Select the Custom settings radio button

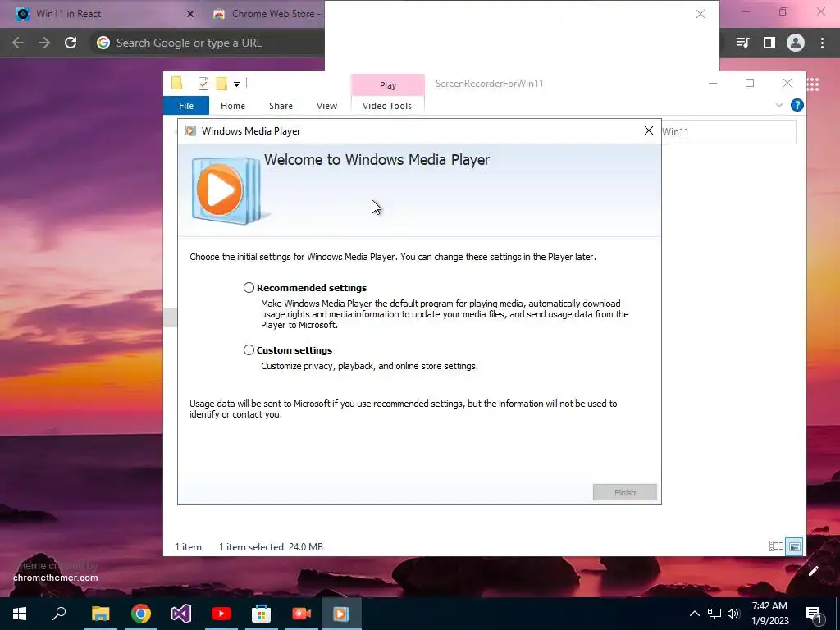point(249,349)
